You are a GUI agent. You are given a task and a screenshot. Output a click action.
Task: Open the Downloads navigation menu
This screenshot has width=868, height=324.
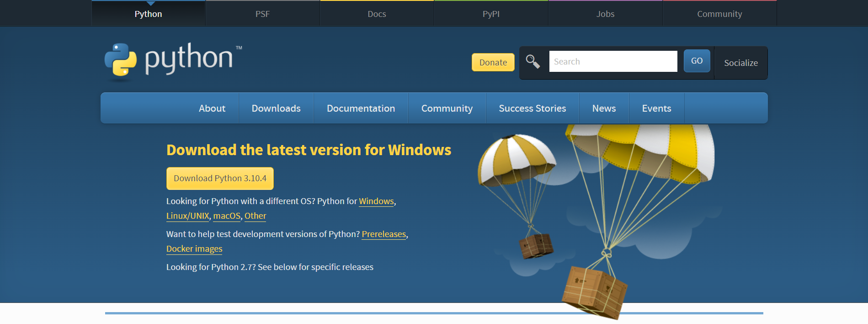(x=276, y=108)
